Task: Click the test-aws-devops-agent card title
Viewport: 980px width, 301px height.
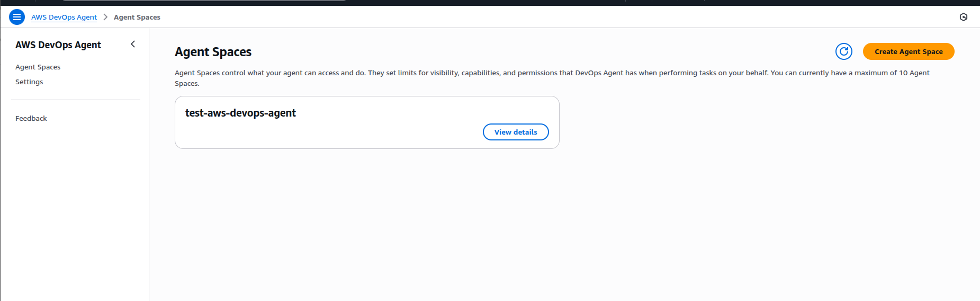Action: (240, 113)
